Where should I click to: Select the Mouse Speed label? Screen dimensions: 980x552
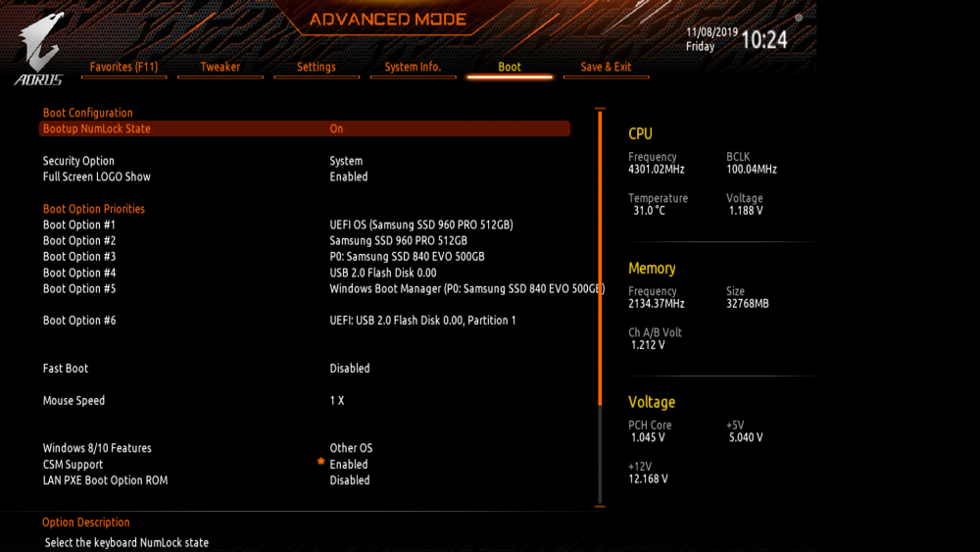[73, 401]
